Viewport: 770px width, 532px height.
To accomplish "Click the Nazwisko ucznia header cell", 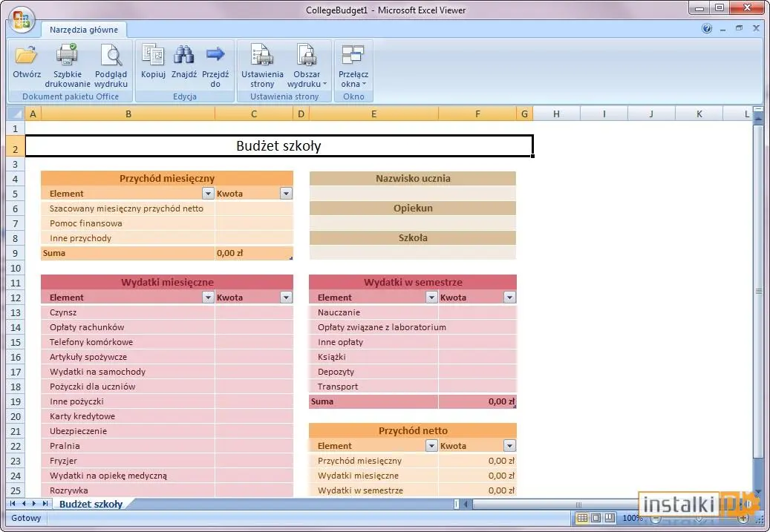I will coord(413,178).
